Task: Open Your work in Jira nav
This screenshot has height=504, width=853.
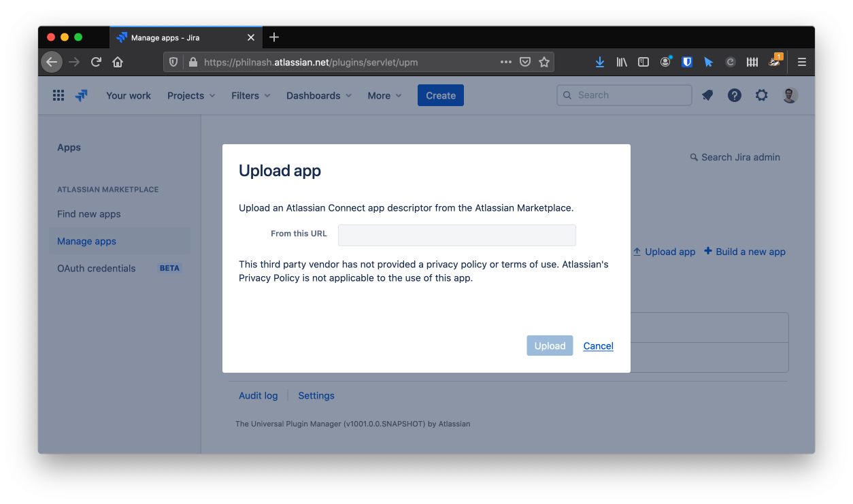Action: click(x=129, y=95)
